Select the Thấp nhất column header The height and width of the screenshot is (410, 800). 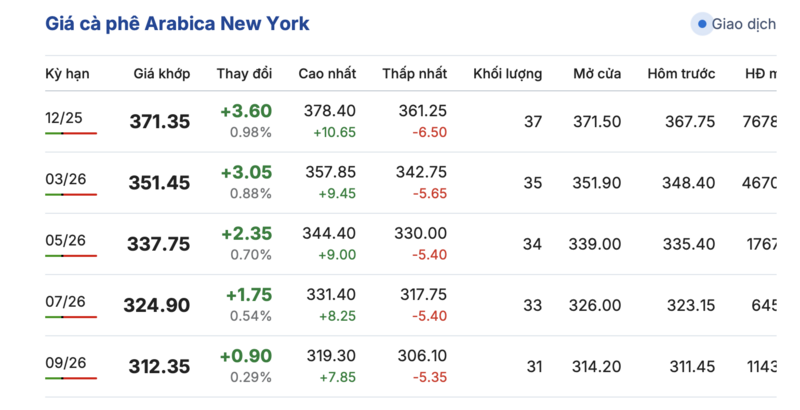click(414, 74)
